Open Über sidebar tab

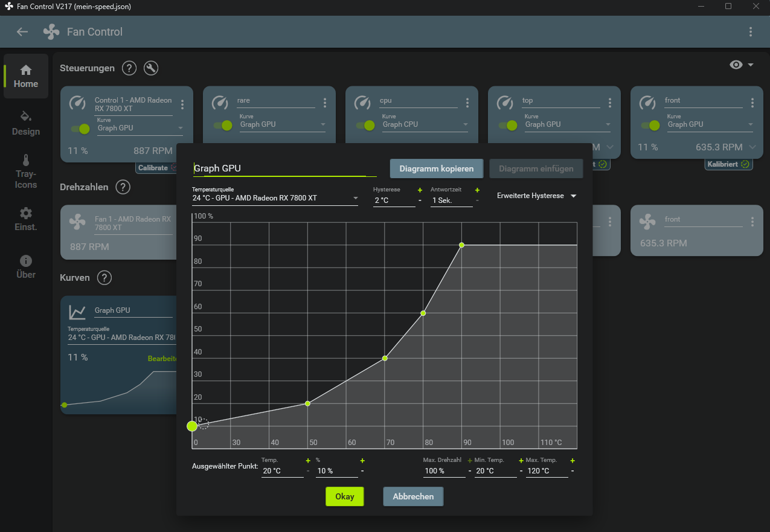click(26, 267)
